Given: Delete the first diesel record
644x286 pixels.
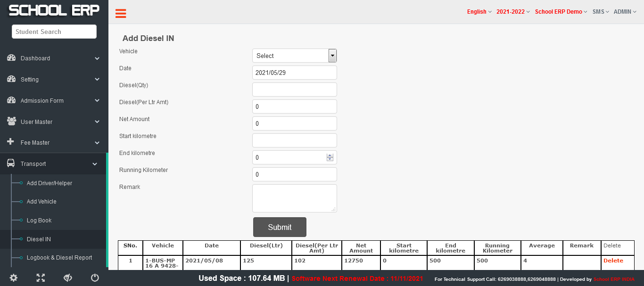Looking at the screenshot, I should pos(613,261).
